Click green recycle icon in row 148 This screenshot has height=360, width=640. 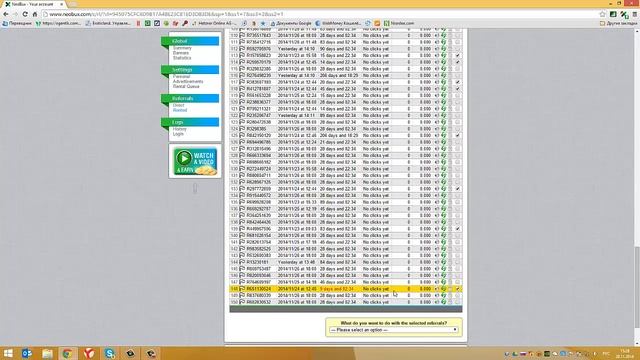[x=444, y=289]
